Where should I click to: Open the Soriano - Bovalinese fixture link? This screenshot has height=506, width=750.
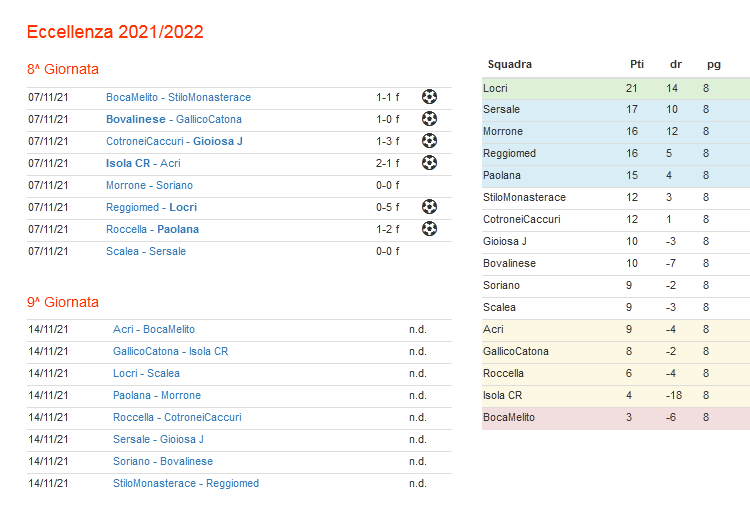[163, 461]
